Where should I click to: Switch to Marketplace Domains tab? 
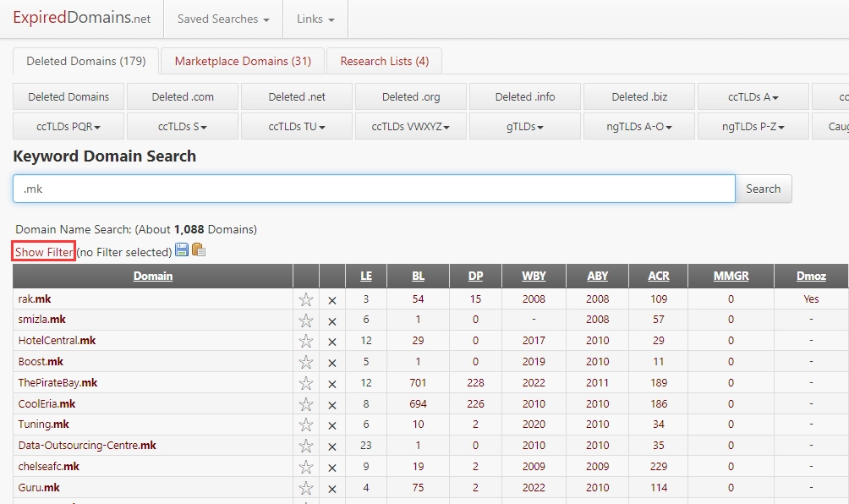coord(243,61)
